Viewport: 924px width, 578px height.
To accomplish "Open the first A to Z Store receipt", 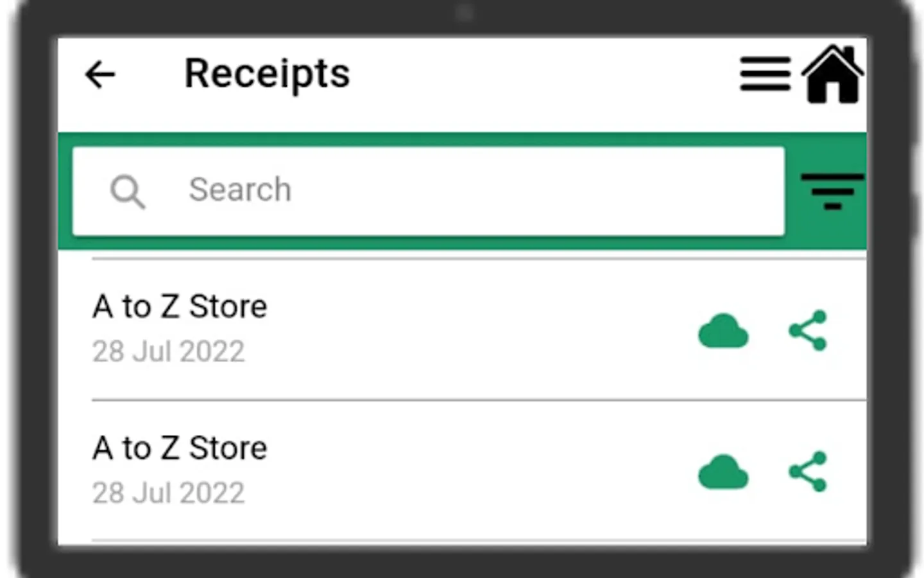I will click(x=180, y=306).
